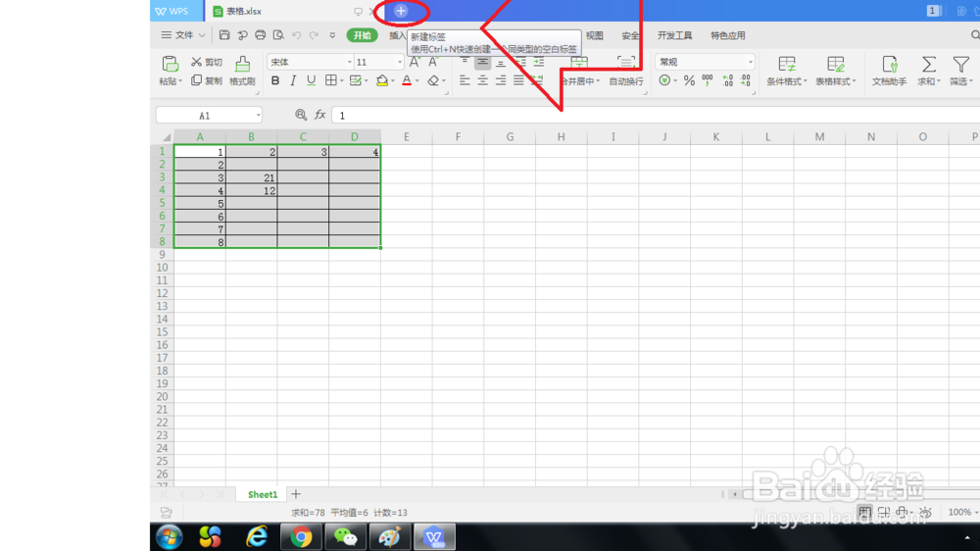Click the Eraser clear icon
Viewport: 980px width, 551px height.
tap(433, 80)
